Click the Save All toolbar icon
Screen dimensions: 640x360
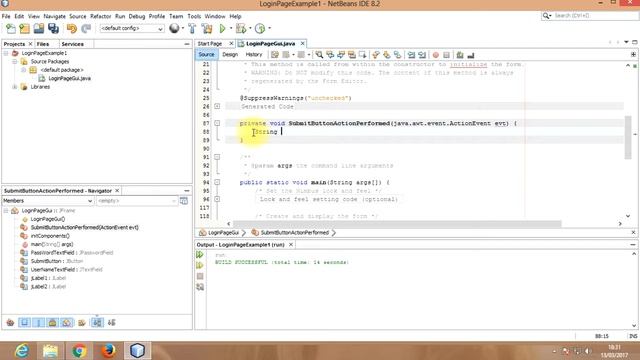(x=53, y=29)
